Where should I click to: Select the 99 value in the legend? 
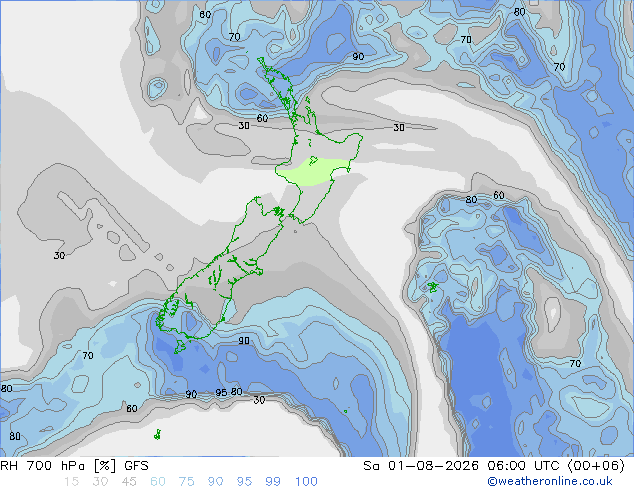[273, 482]
